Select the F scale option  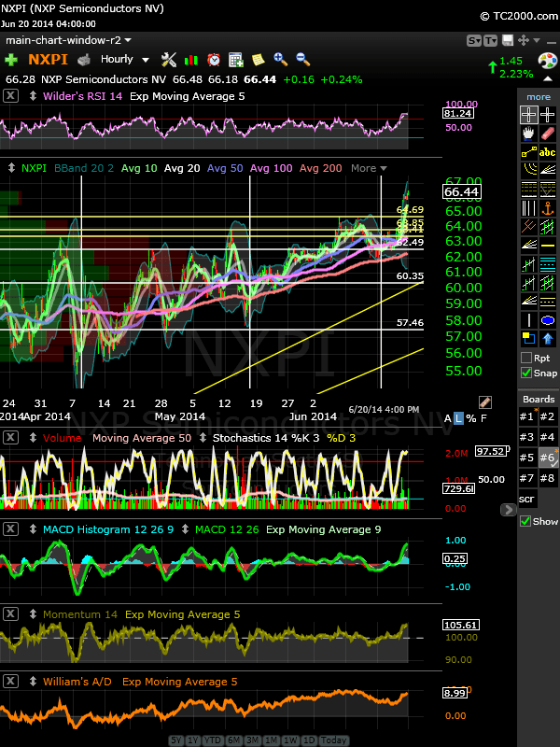pyautogui.click(x=483, y=418)
